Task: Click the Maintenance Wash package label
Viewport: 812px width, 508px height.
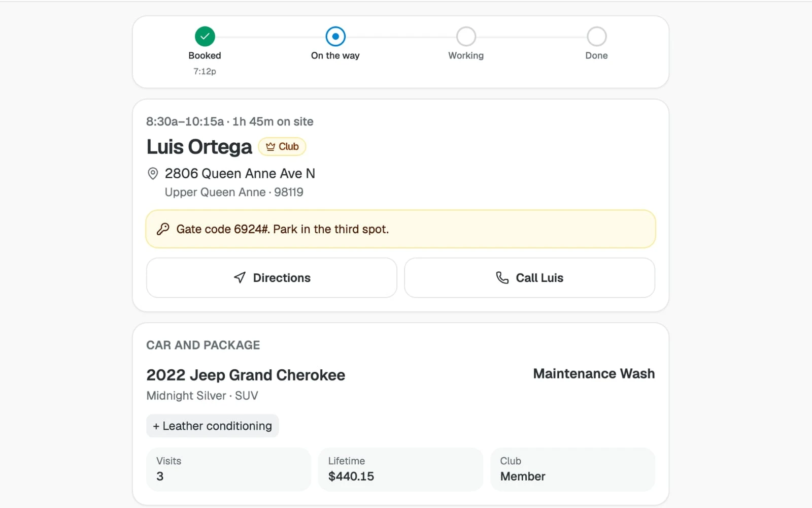Action: 594,373
